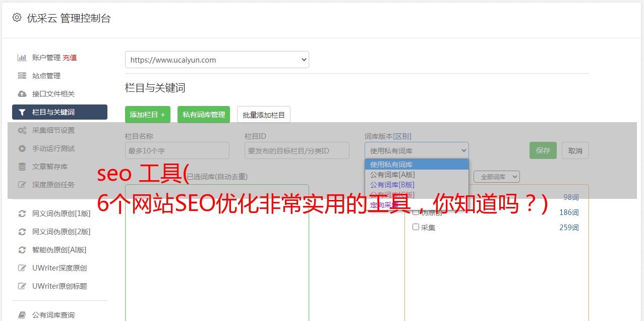This screenshot has height=321, width=644.
Task: Click the 已选词库(自动去重) label
Action: [217, 177]
